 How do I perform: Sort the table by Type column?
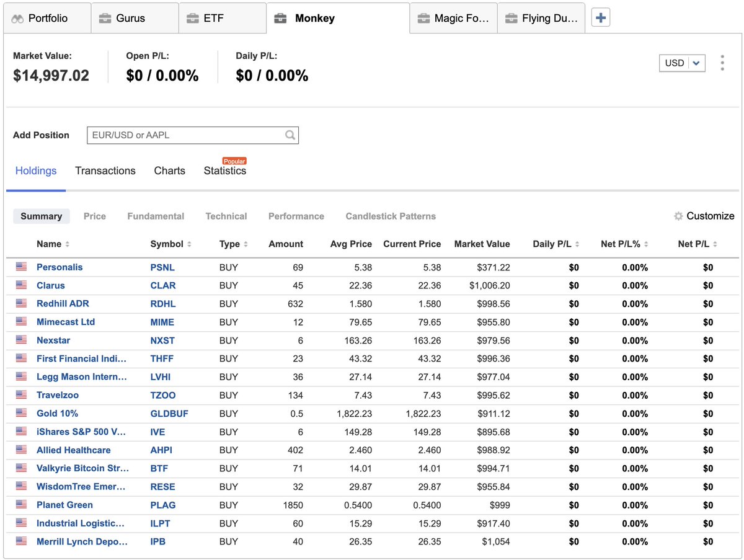tap(234, 244)
